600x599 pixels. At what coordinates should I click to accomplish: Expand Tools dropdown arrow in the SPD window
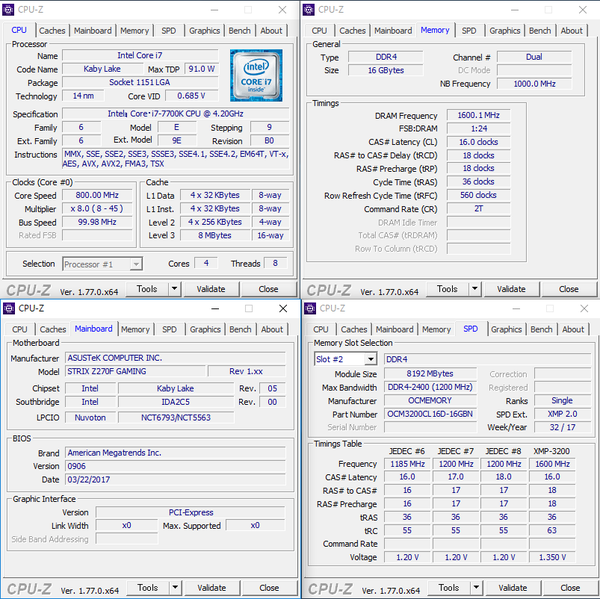[x=476, y=588]
